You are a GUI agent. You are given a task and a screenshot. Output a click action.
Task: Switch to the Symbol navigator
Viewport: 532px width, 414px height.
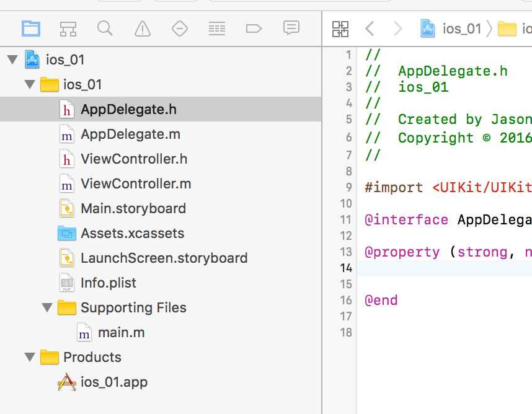tap(68, 29)
